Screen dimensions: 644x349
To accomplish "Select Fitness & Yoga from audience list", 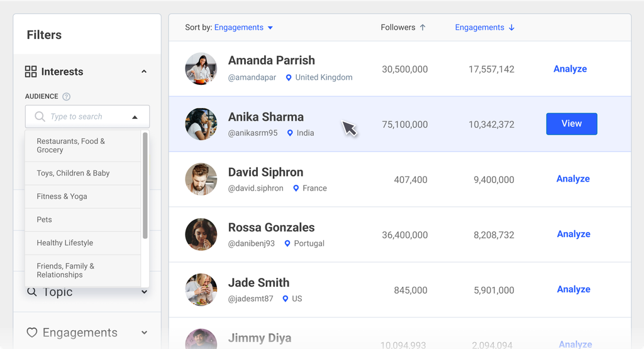I will tap(62, 196).
